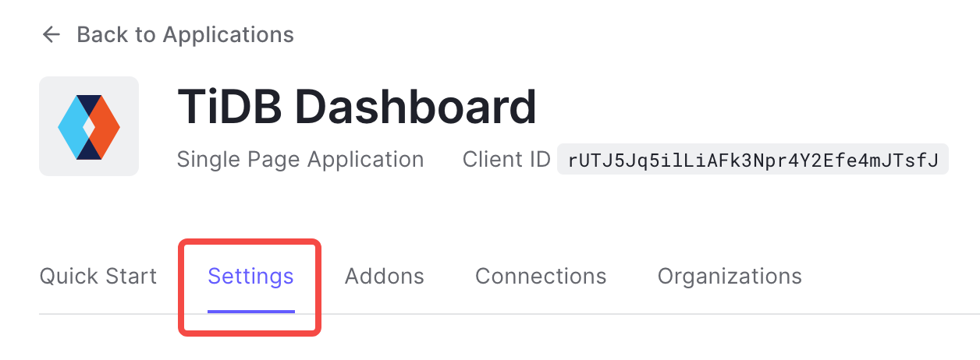Click the TiDB Dashboard app logo
Image resolution: width=980 pixels, height=360 pixels.
click(x=89, y=126)
